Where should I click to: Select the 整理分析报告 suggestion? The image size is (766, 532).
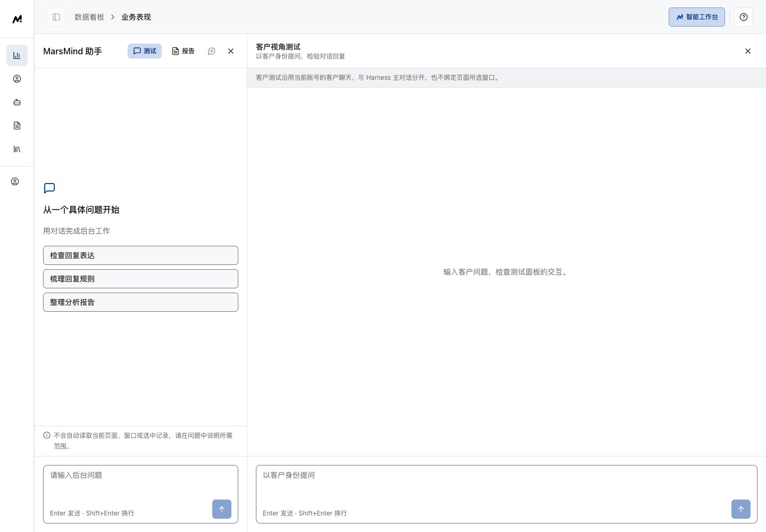(140, 302)
